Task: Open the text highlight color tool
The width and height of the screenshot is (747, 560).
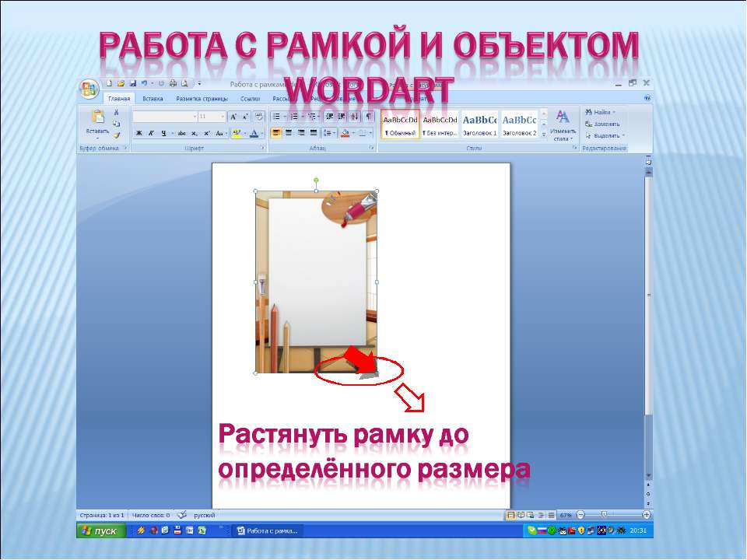Action: 236,133
